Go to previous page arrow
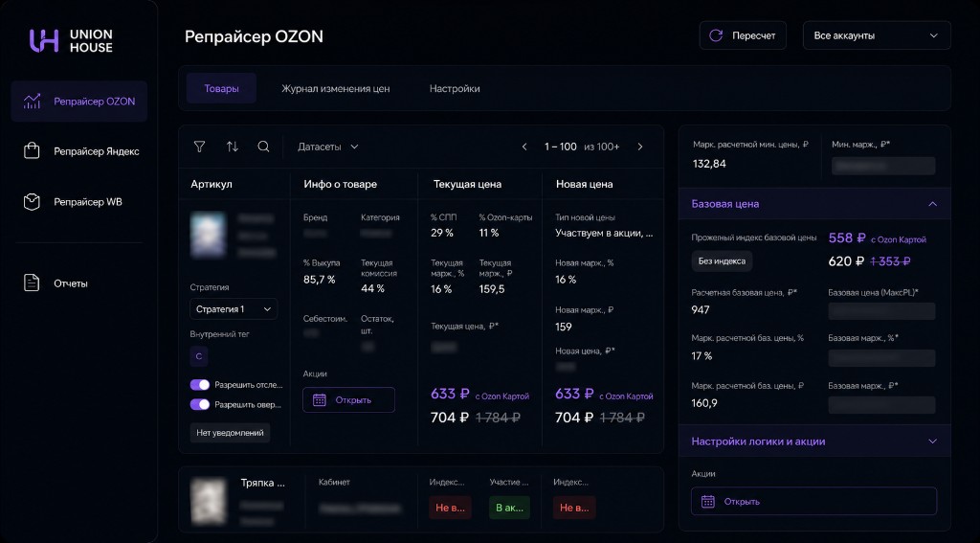 tap(524, 147)
